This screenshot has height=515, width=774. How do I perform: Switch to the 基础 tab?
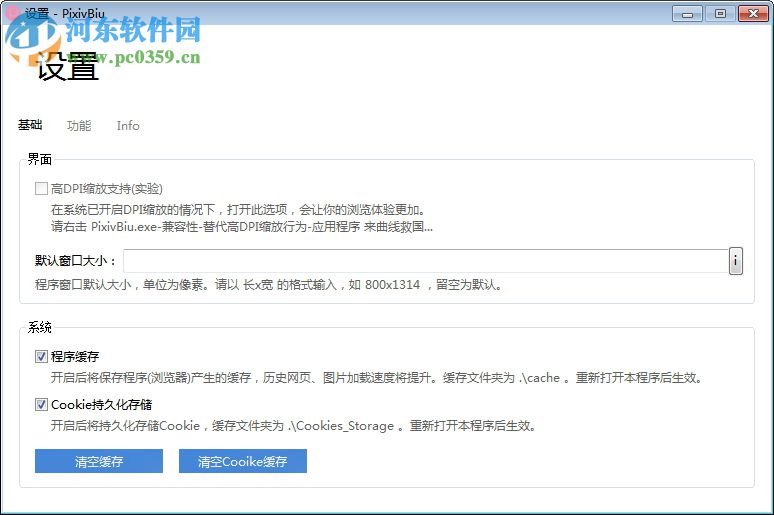pos(30,125)
